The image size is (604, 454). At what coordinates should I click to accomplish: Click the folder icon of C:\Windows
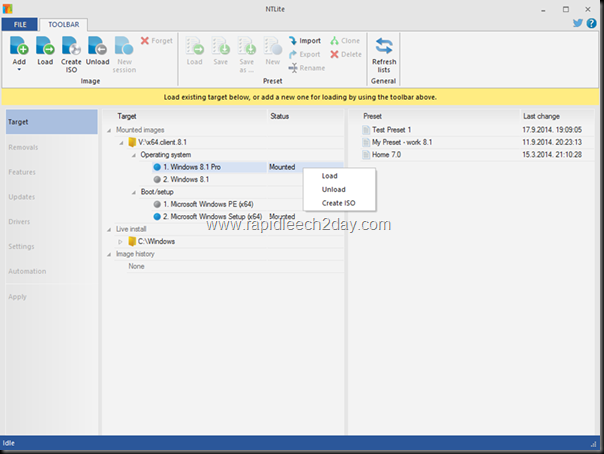coord(132,241)
